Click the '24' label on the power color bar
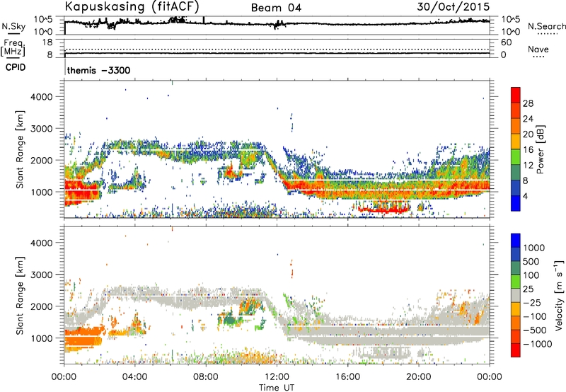 pos(528,119)
